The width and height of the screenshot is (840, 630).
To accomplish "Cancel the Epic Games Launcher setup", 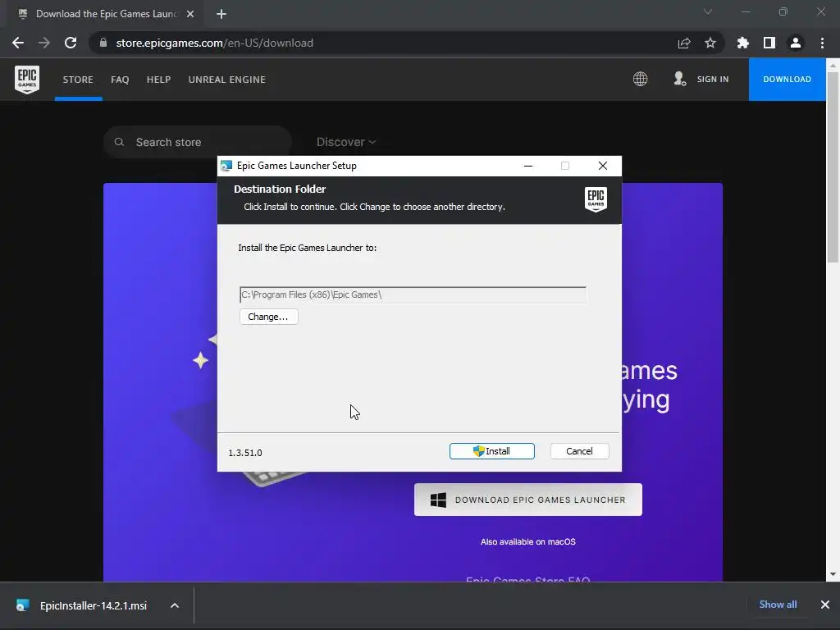I will click(x=579, y=451).
